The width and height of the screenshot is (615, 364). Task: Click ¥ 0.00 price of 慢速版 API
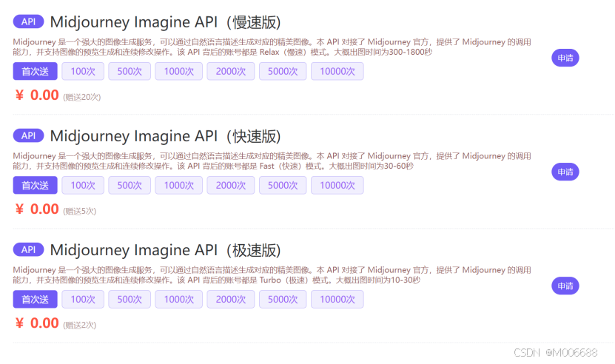37,95
